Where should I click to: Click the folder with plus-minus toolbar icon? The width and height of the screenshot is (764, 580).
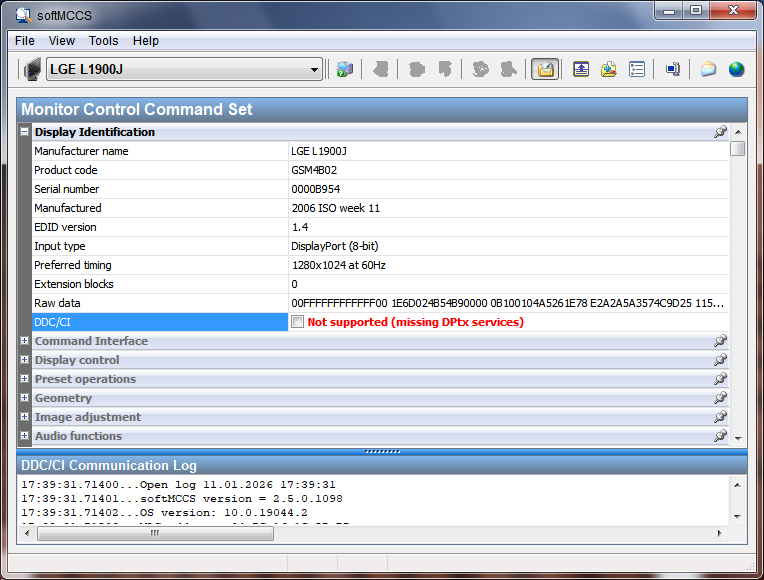[x=609, y=69]
